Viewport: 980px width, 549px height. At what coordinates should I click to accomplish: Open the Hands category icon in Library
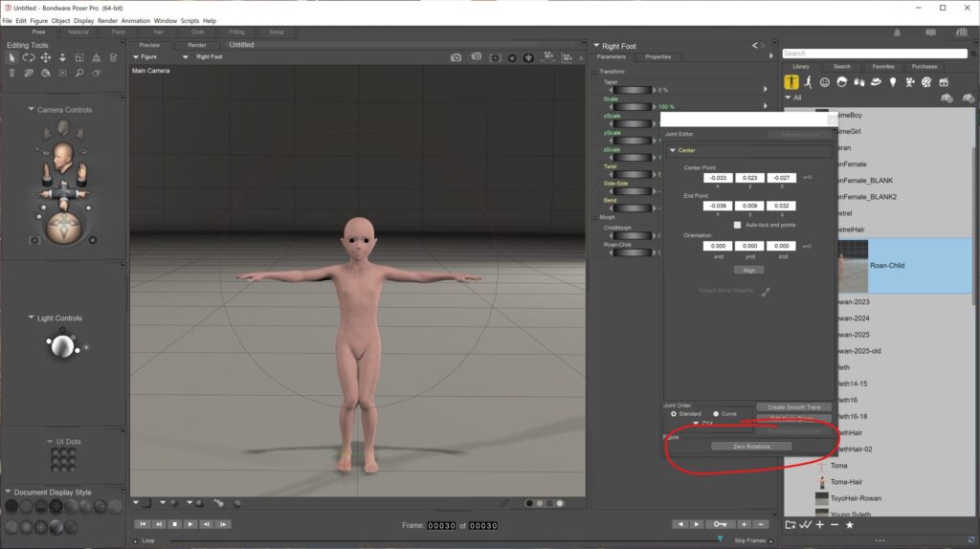(x=859, y=82)
